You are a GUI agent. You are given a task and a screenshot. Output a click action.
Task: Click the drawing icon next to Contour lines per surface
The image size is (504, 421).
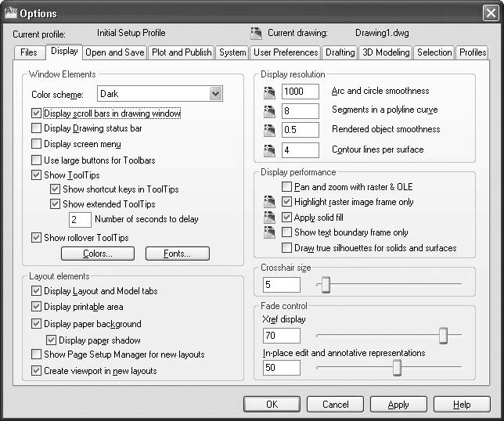pyautogui.click(x=270, y=150)
